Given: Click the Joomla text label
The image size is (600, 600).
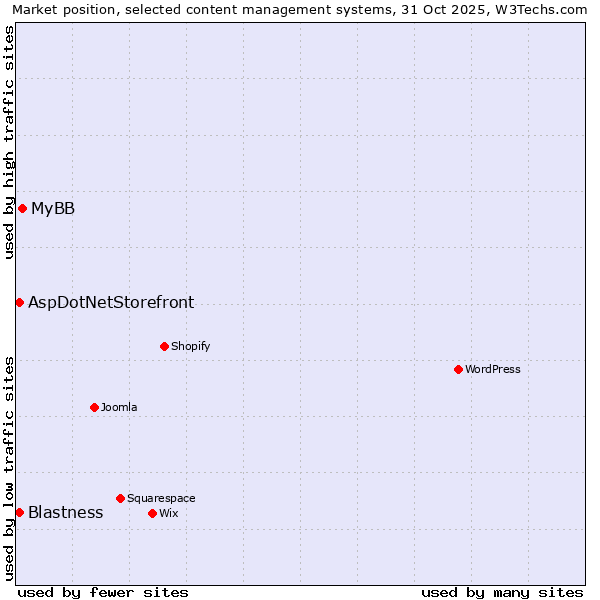Looking at the screenshot, I should 119,407.
